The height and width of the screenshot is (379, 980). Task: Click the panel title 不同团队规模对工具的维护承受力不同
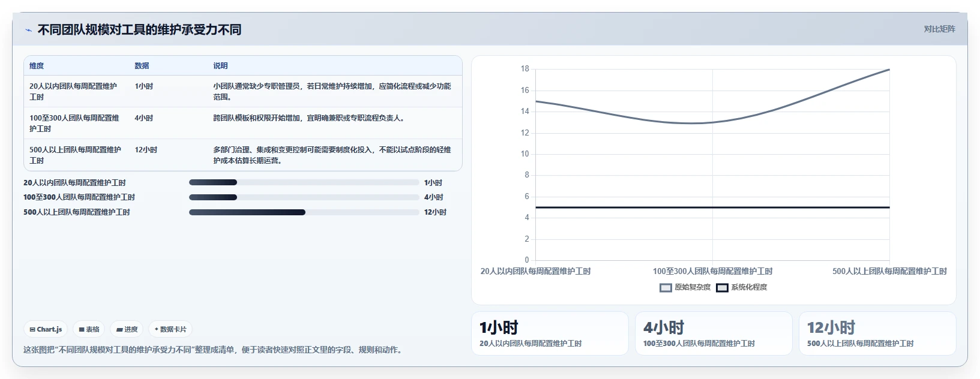click(139, 29)
